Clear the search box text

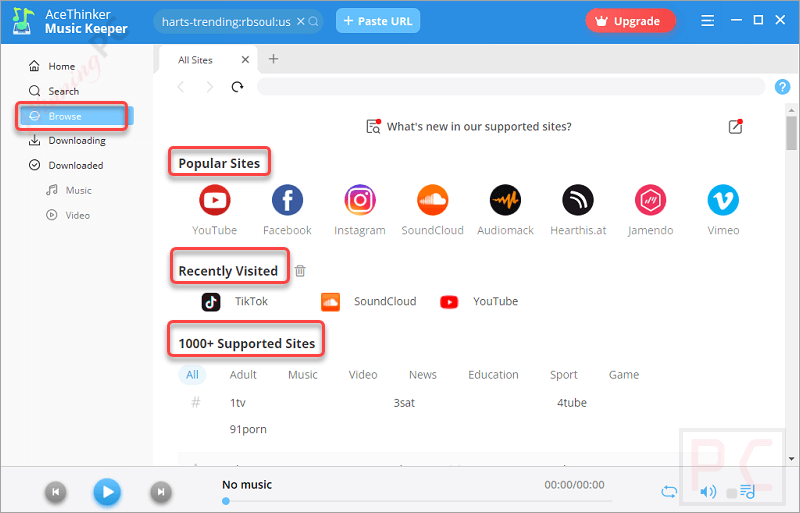click(x=301, y=21)
